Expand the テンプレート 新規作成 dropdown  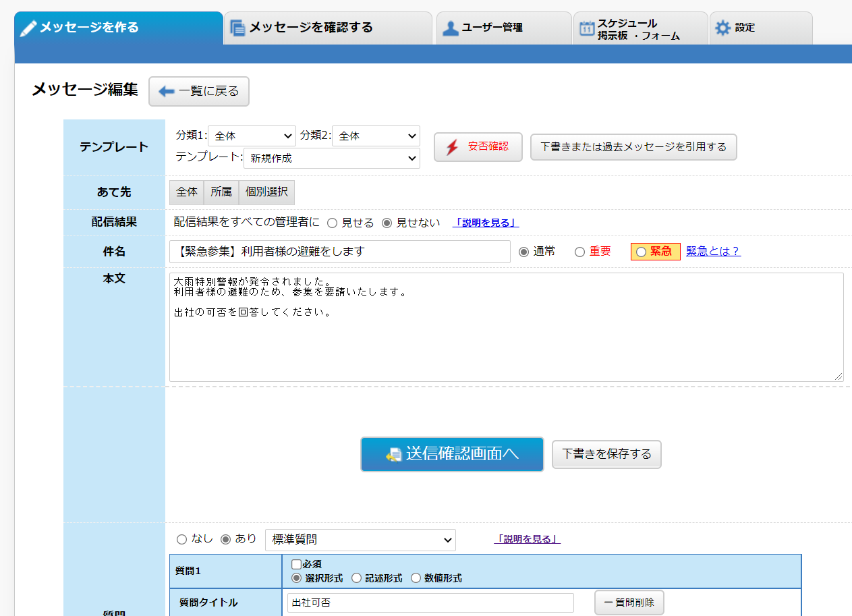[x=332, y=158]
